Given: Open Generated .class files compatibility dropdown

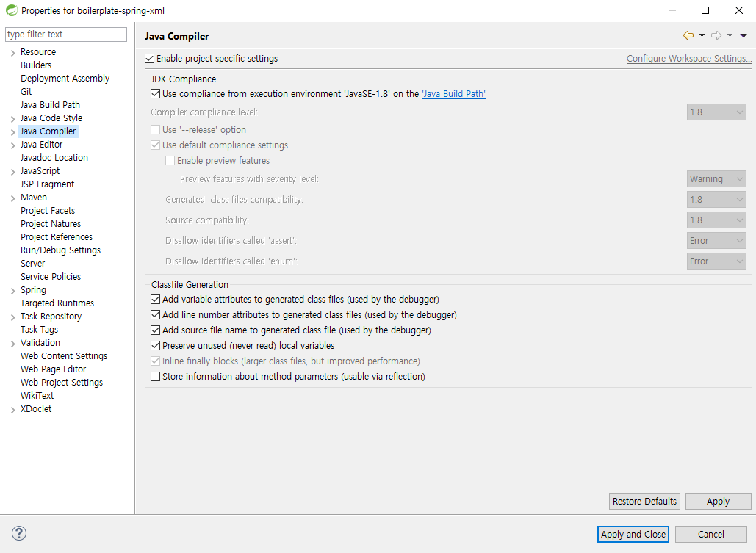Looking at the screenshot, I should click(716, 200).
